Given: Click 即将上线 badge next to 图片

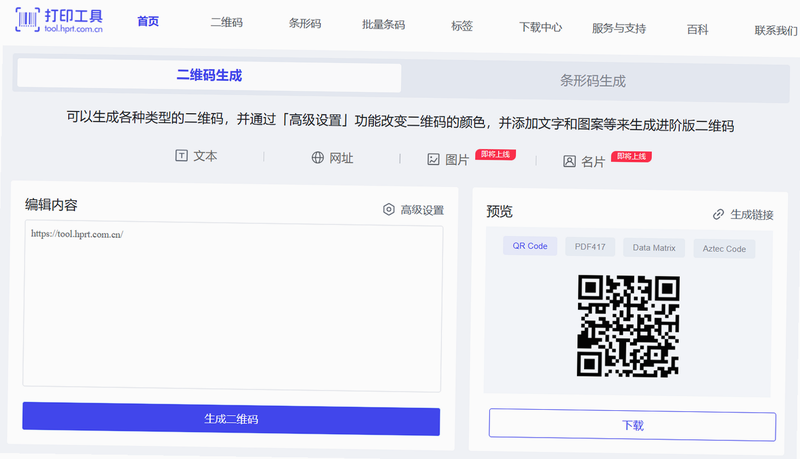Looking at the screenshot, I should 495,154.
